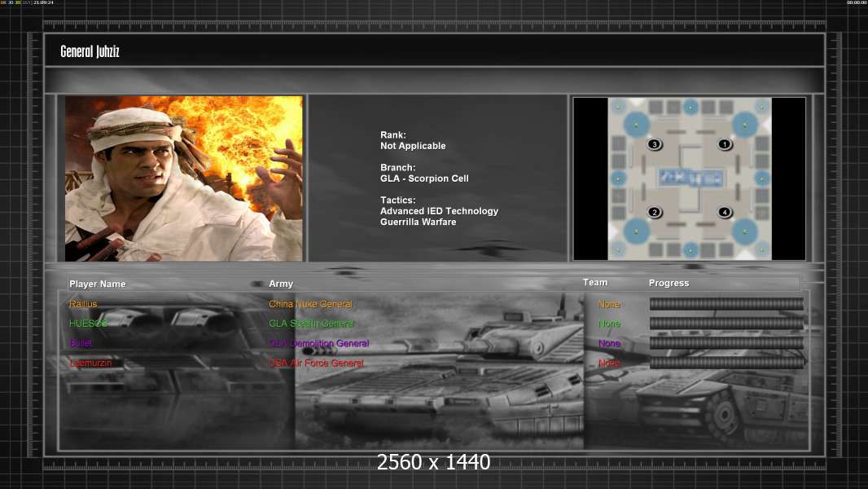Click the 'Not Applicable' rank value

(413, 146)
